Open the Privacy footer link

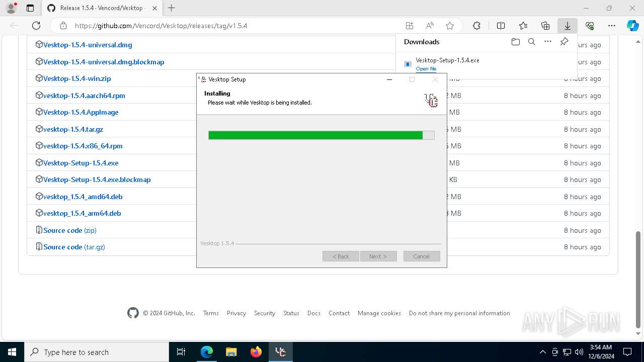[236, 313]
